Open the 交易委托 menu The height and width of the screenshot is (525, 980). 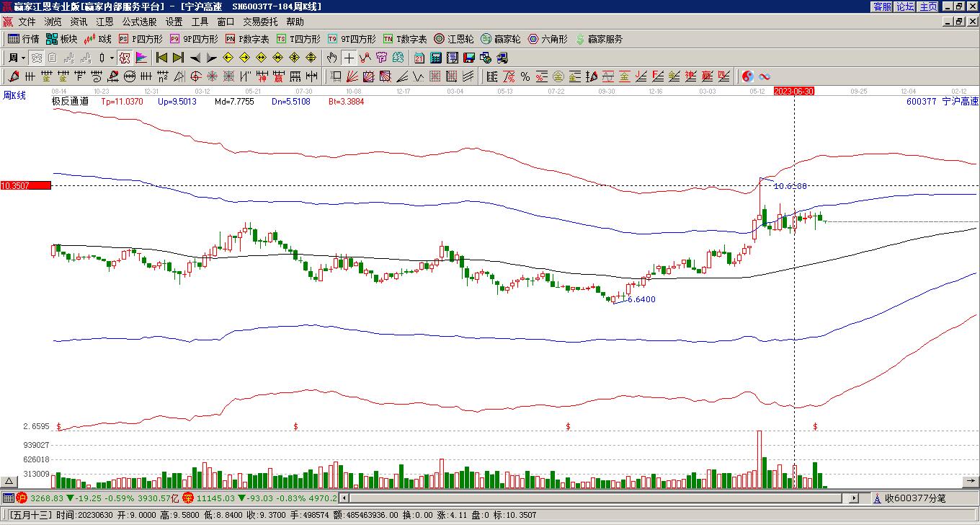260,22
